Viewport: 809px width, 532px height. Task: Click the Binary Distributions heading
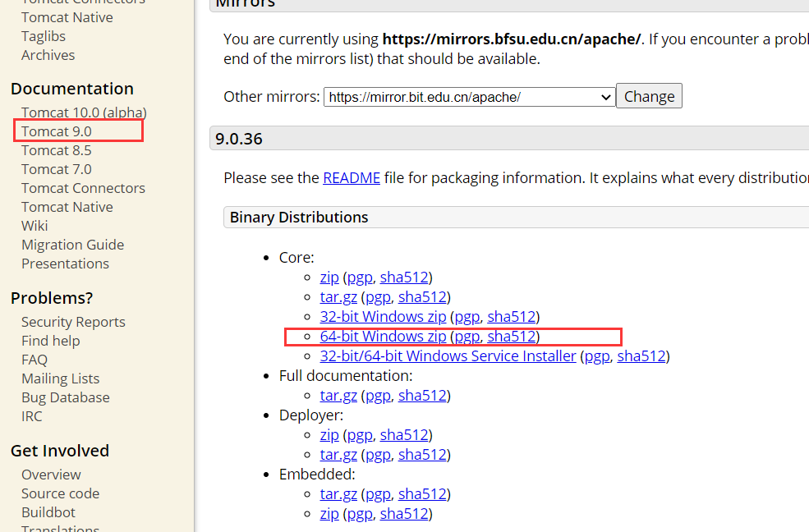click(x=299, y=218)
